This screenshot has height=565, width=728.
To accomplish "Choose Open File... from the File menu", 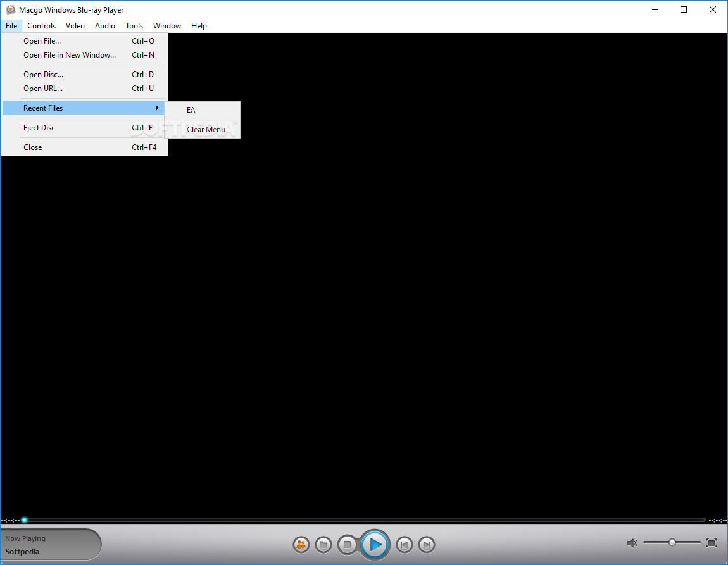I will click(84, 41).
